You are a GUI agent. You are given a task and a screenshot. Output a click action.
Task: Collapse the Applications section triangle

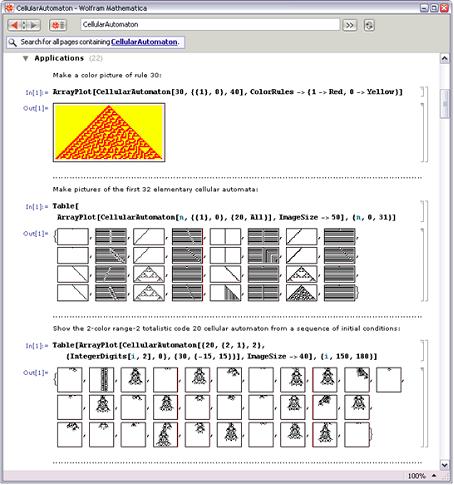25,59
